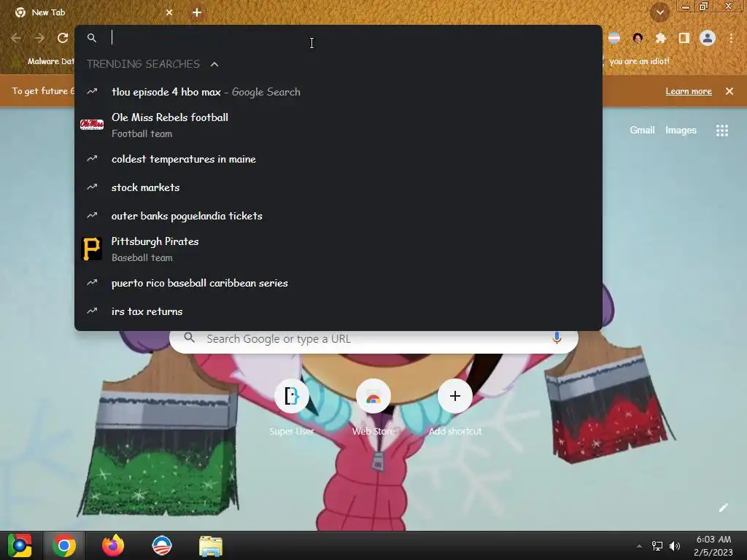Click the avatar face extension icon
Screen dimensions: 747x560
638,38
